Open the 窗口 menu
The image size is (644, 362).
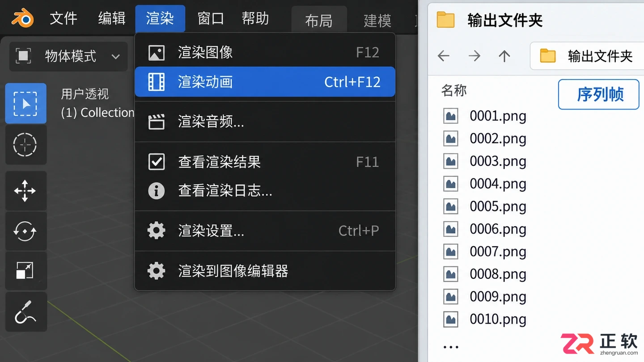211,18
